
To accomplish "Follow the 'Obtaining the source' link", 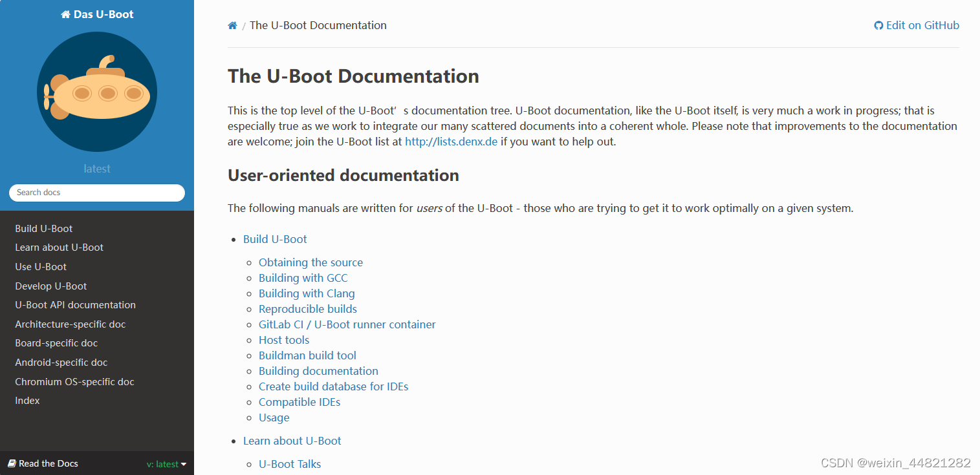I will (310, 262).
